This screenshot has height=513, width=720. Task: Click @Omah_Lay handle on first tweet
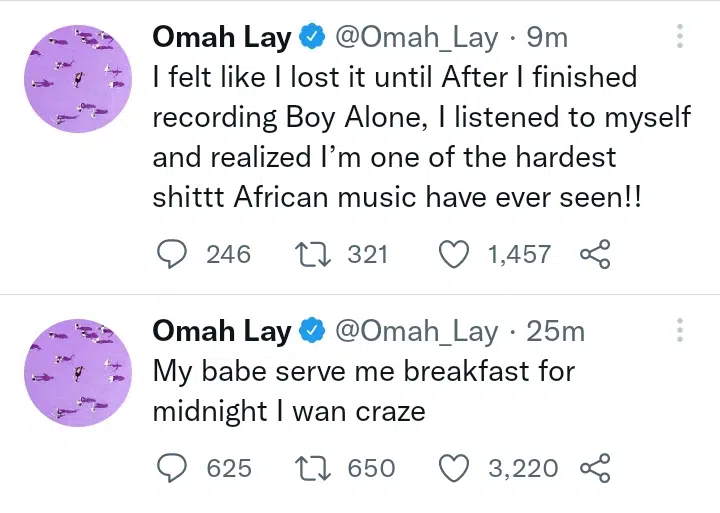(x=417, y=38)
